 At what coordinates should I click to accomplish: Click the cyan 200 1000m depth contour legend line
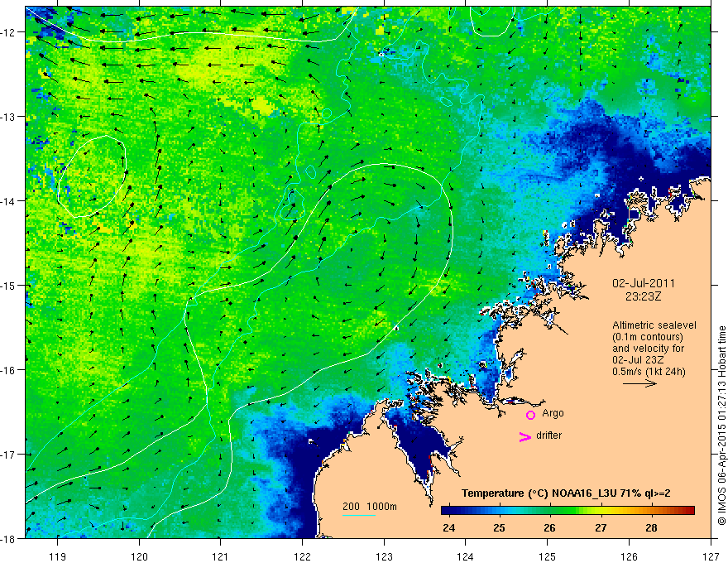tap(359, 515)
